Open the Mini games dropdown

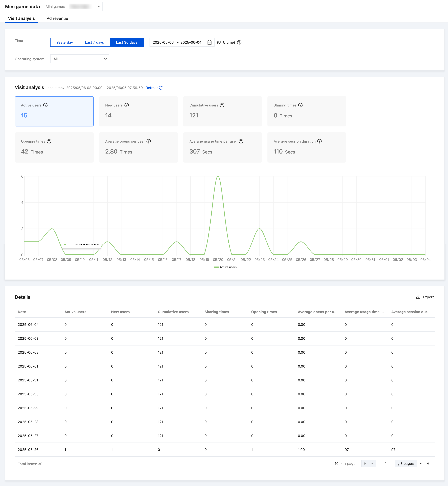(x=85, y=7)
